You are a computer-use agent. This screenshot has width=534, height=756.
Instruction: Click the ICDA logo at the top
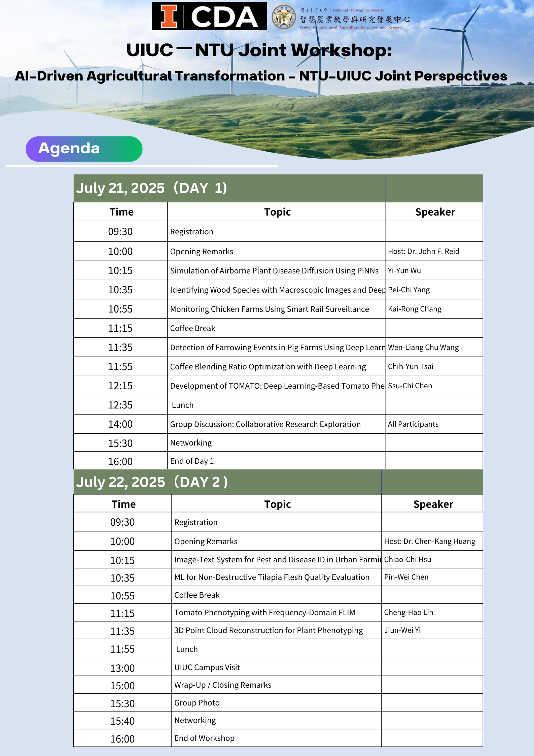point(209,16)
